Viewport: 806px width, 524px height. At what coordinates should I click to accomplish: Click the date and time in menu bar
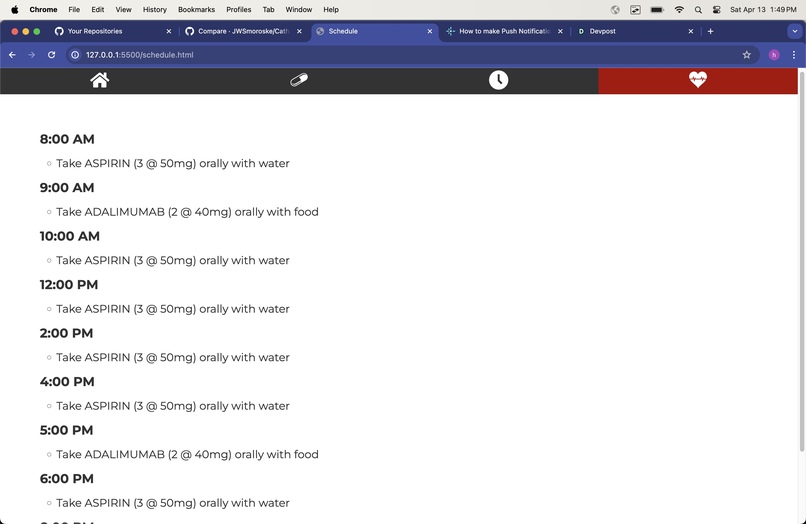(763, 9)
